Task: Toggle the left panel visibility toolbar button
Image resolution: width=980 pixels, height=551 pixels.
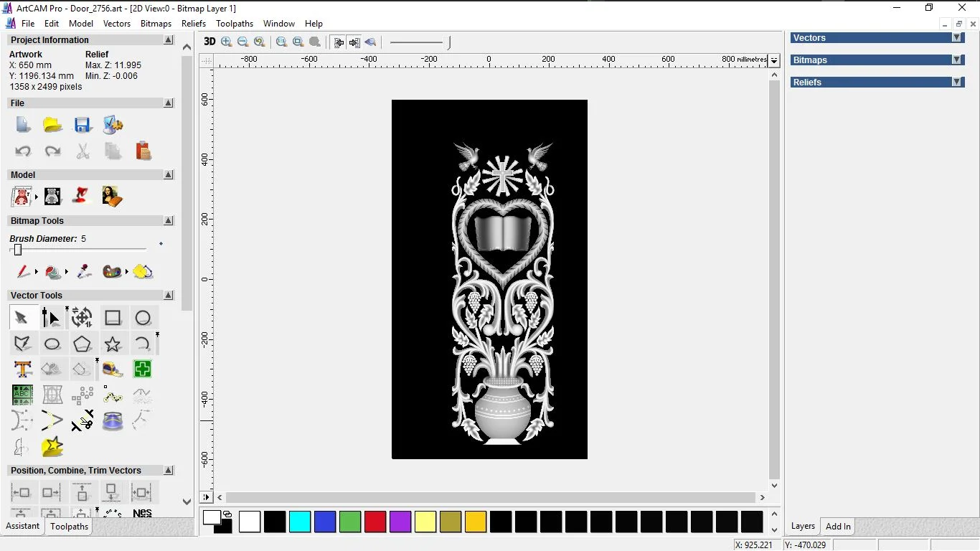Action: coord(339,42)
